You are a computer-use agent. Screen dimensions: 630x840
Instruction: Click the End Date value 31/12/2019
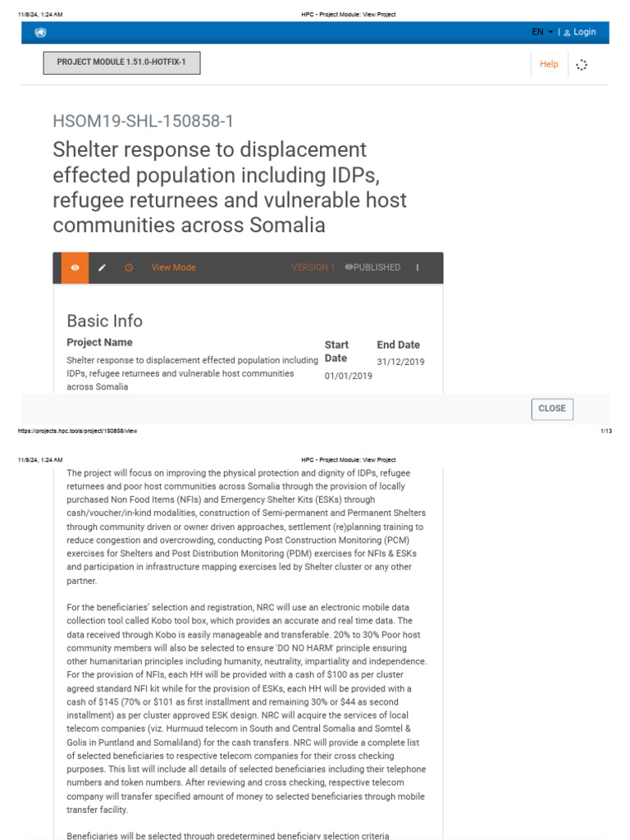click(401, 362)
